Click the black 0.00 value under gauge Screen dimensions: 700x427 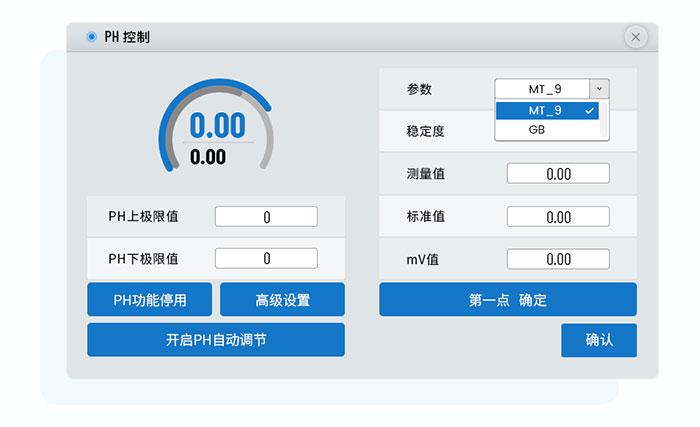click(208, 157)
